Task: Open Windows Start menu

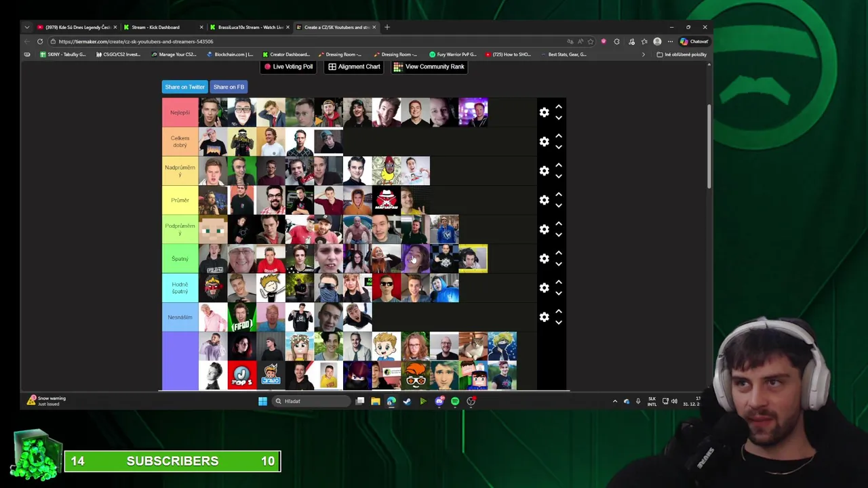Action: [262, 401]
